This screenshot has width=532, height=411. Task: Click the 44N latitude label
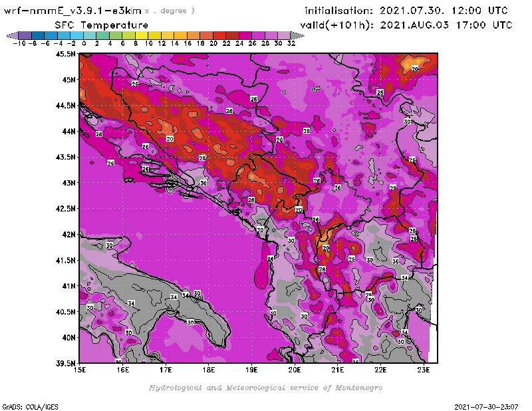pyautogui.click(x=68, y=131)
